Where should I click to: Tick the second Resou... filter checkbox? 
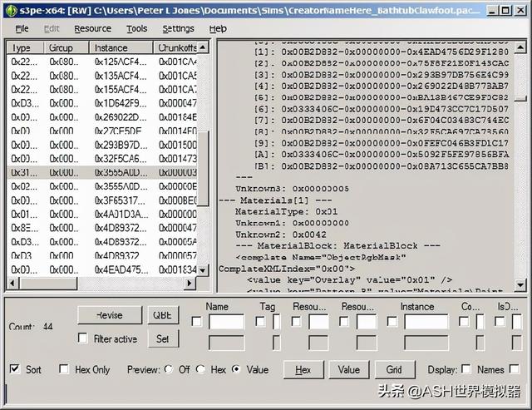click(344, 321)
